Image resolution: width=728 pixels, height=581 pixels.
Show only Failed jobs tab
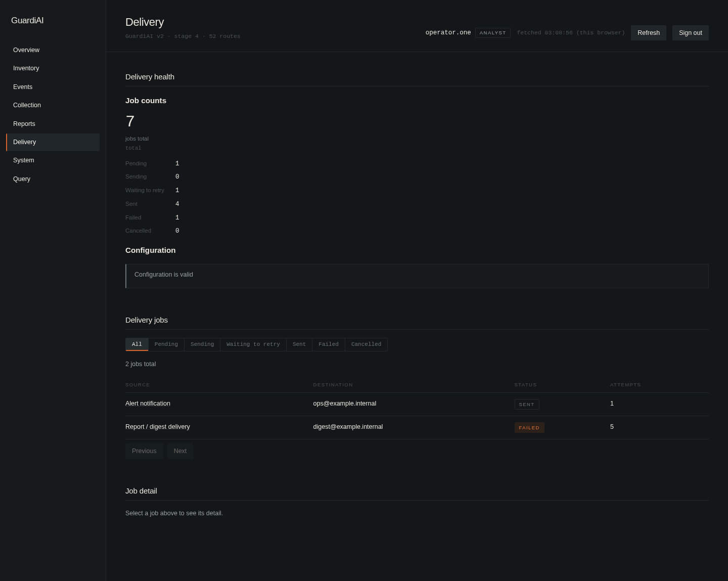click(x=329, y=344)
